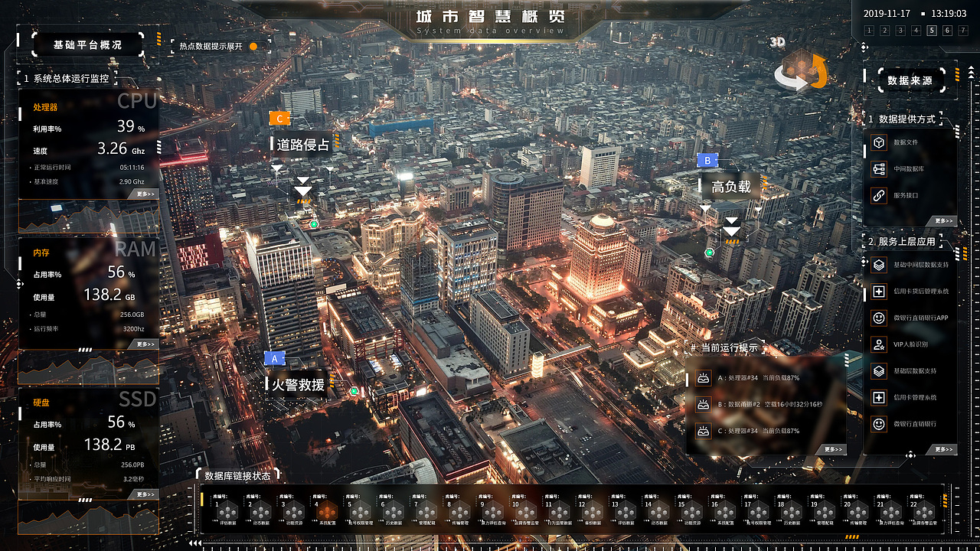The width and height of the screenshot is (980, 551).
Task: Click the 服务接口 link icon
Action: [879, 195]
